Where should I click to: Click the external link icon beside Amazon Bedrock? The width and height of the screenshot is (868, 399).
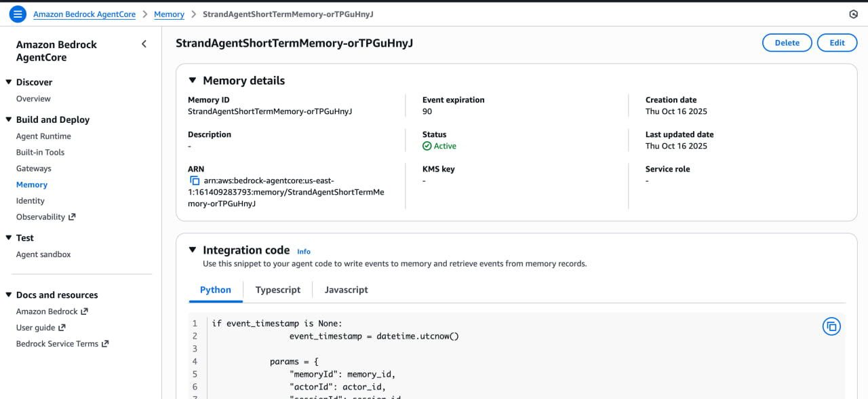coord(84,311)
